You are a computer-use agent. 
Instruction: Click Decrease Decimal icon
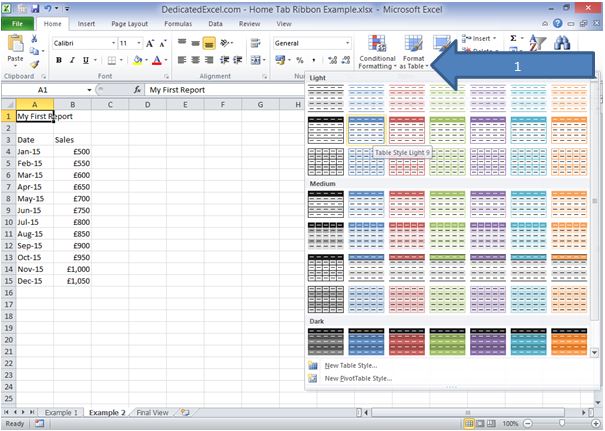346,60
